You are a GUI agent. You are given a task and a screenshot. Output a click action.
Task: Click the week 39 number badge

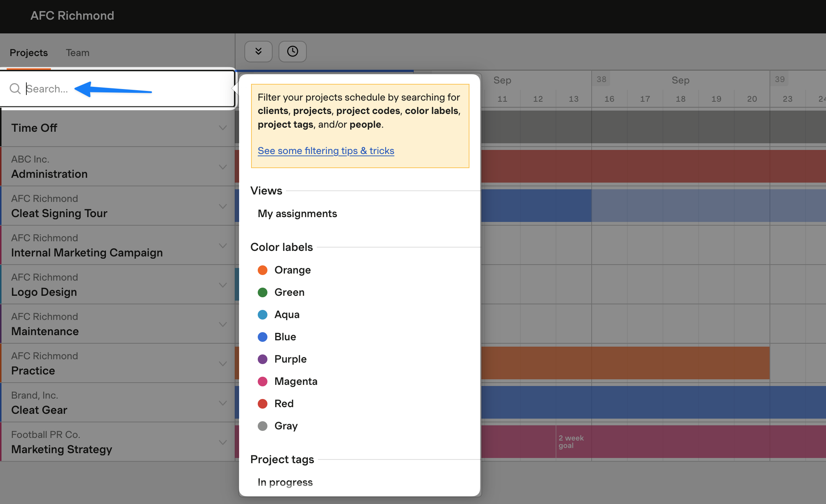(780, 79)
